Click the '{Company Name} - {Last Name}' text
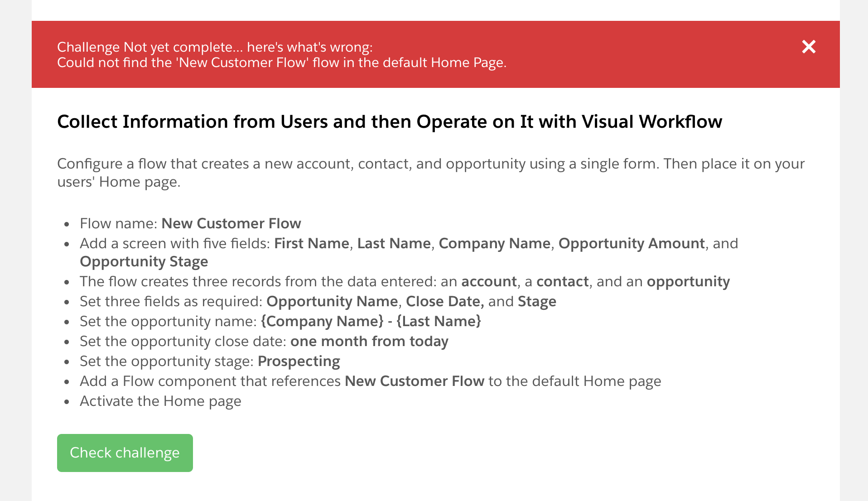 371,321
